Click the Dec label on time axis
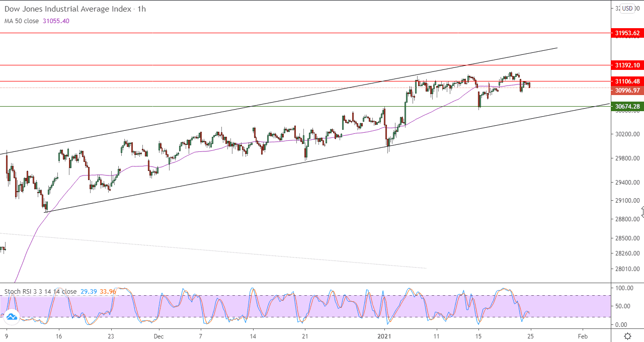 [x=158, y=336]
